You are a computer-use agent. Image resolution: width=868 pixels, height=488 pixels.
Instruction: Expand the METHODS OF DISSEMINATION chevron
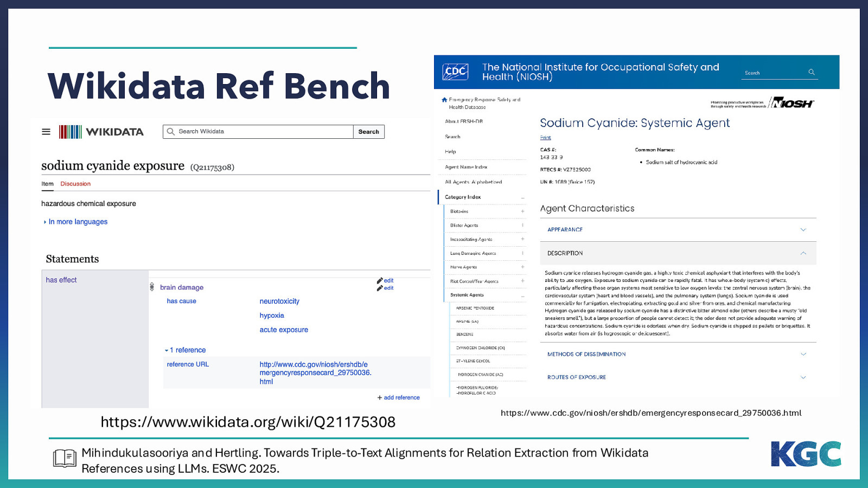[803, 354]
